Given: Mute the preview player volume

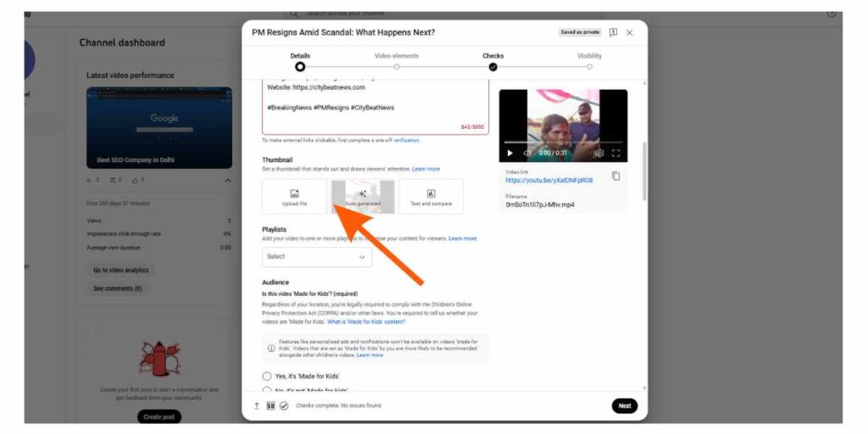Looking at the screenshot, I should (527, 153).
